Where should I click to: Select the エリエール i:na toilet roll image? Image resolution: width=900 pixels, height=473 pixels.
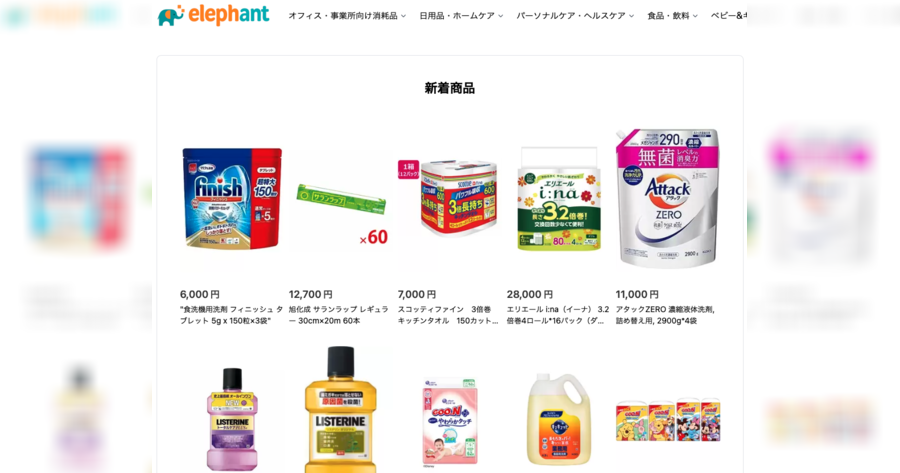point(559,199)
